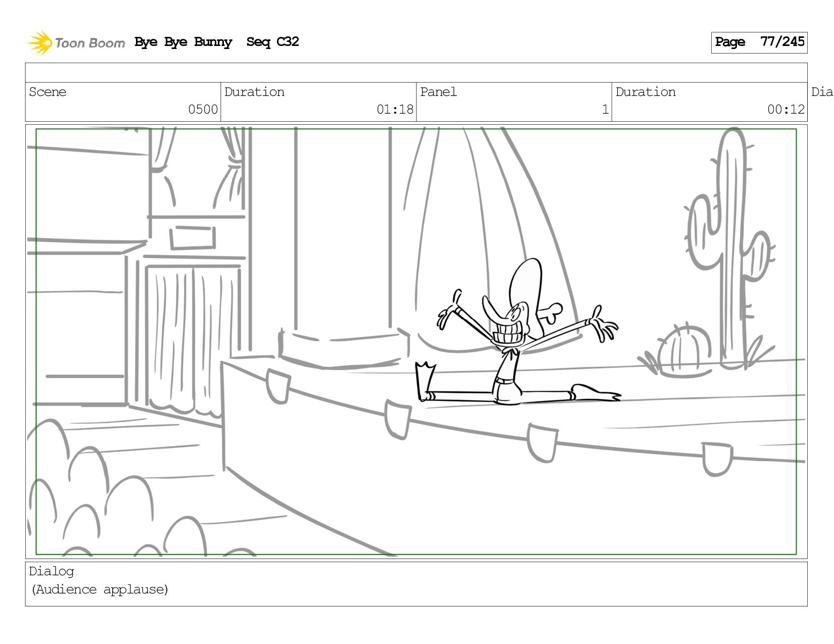Click scene number value '0500'
This screenshot has height=644, width=834.
tap(203, 110)
